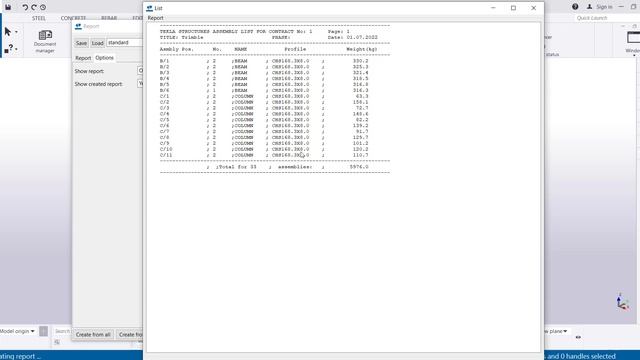Viewport: 640px width, 360px height.
Task: Click the Create from all button
Action: click(93, 334)
